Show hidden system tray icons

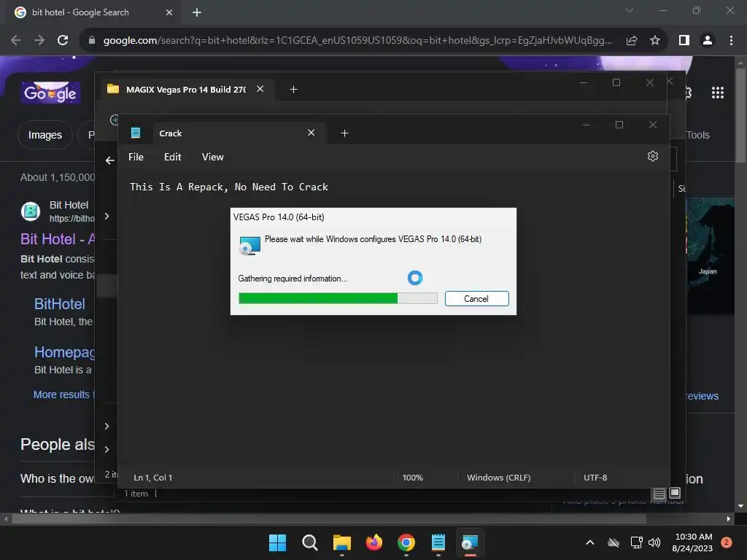589,542
